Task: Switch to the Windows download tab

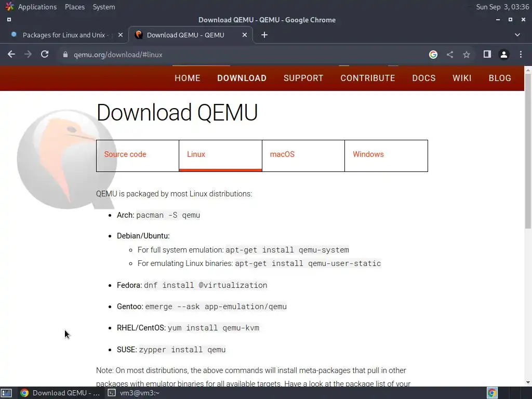Action: tap(386, 156)
